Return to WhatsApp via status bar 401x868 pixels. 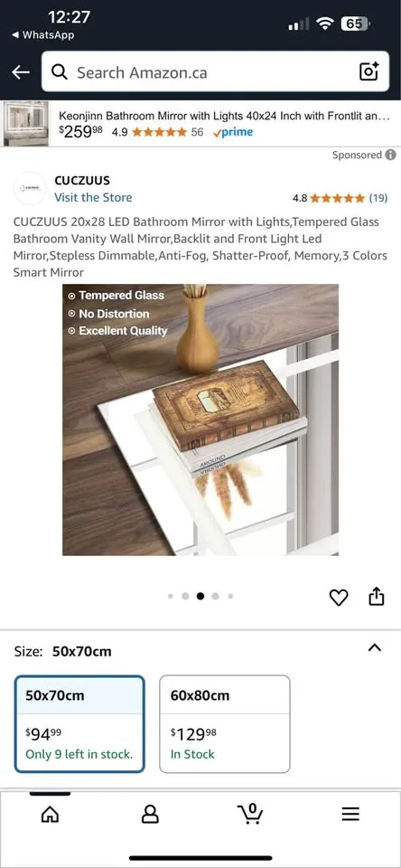pos(43,35)
